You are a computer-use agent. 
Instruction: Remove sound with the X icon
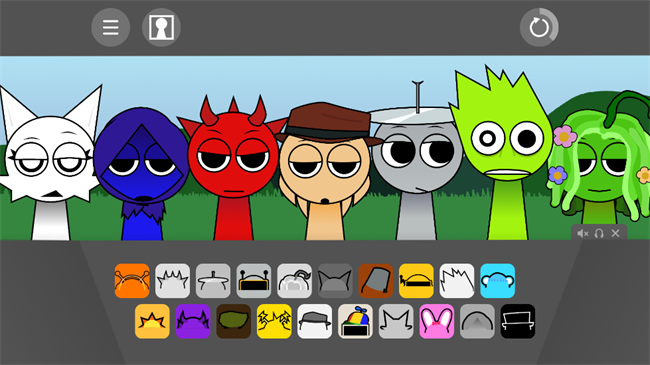coord(615,234)
